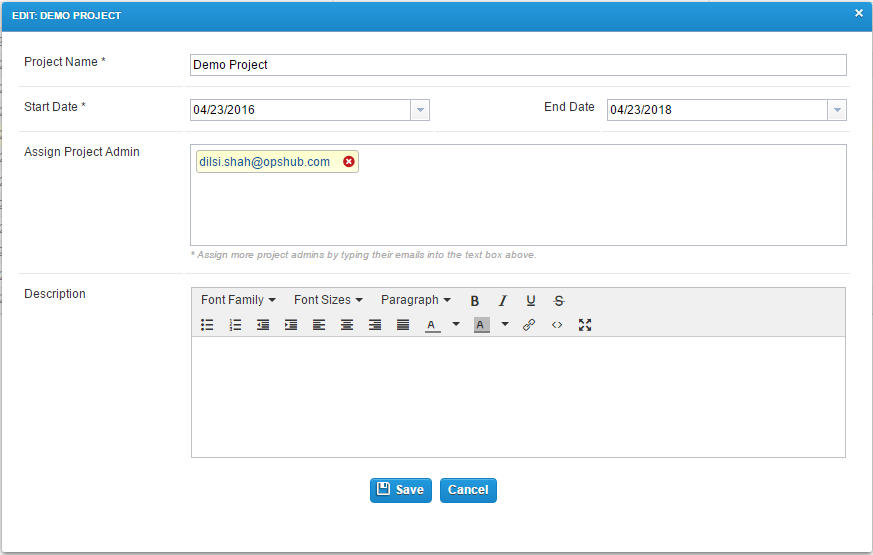Justify the description text
This screenshot has height=555, width=873.
pyautogui.click(x=403, y=325)
